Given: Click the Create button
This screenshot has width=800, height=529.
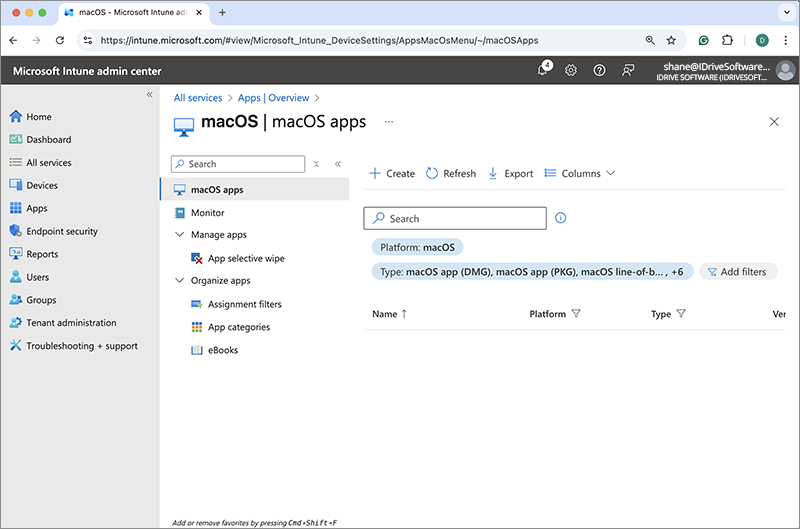Looking at the screenshot, I should tap(392, 173).
